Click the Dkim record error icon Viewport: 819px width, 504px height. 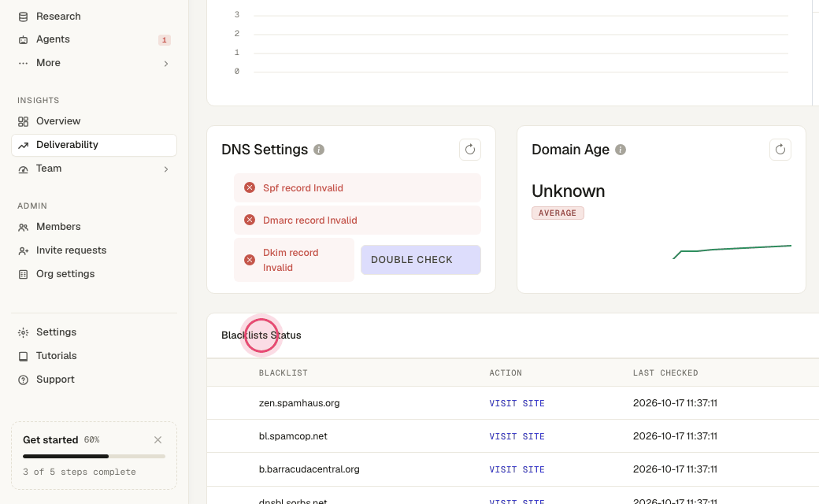click(250, 260)
